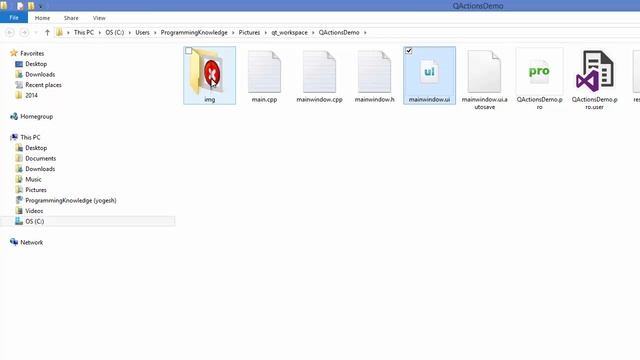Go to Pictures in breadcrumb
This screenshot has height=360, width=640.
[249, 32]
